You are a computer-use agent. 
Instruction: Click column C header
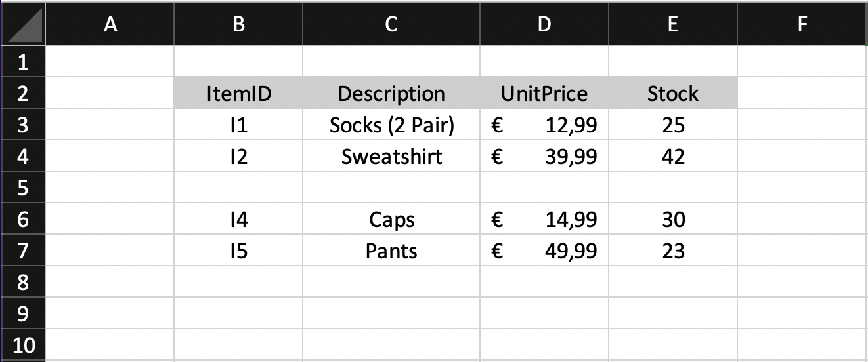click(x=391, y=24)
